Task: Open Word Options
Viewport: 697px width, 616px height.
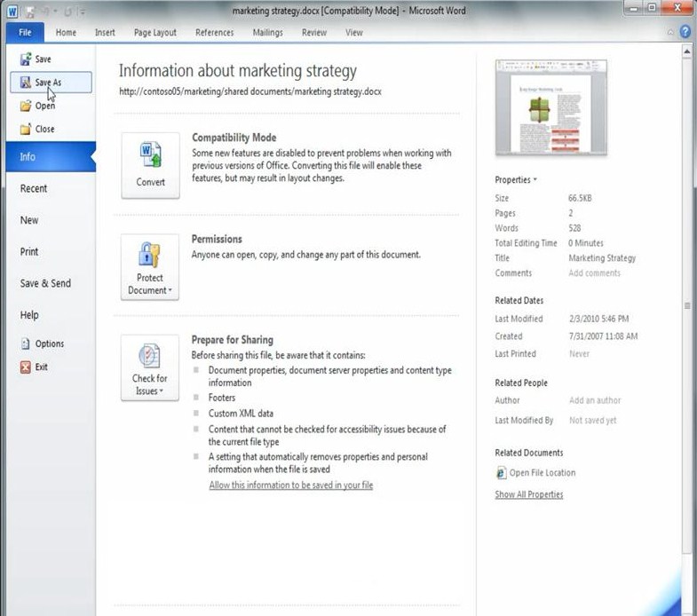Action: pos(43,344)
